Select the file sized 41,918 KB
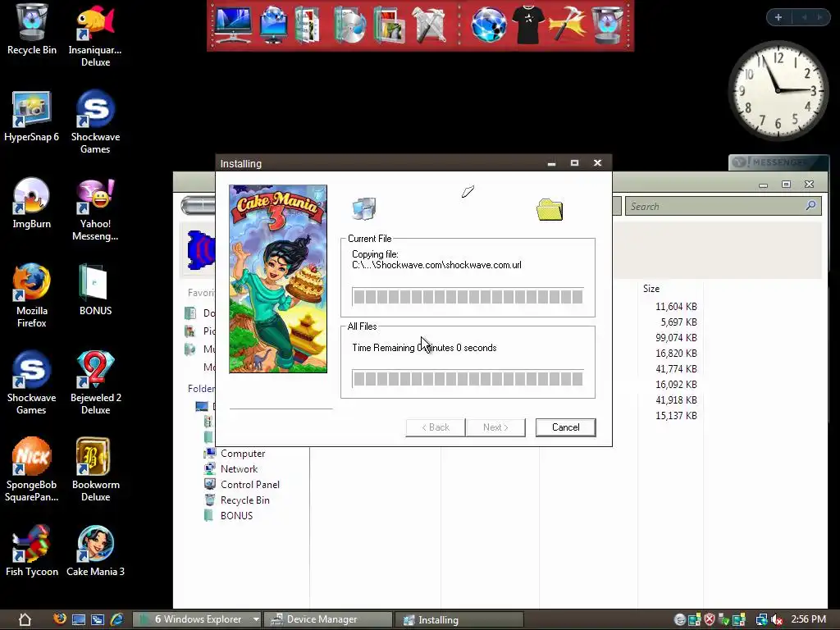 point(676,400)
